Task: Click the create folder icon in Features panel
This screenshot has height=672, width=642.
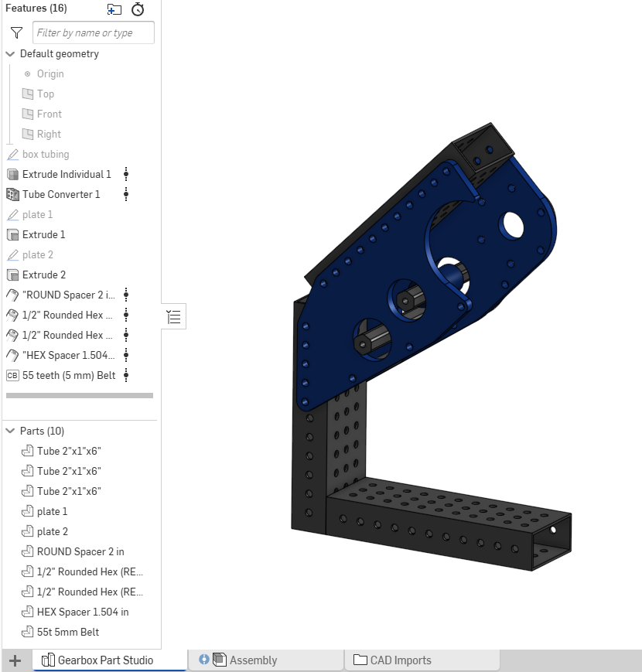Action: click(113, 9)
